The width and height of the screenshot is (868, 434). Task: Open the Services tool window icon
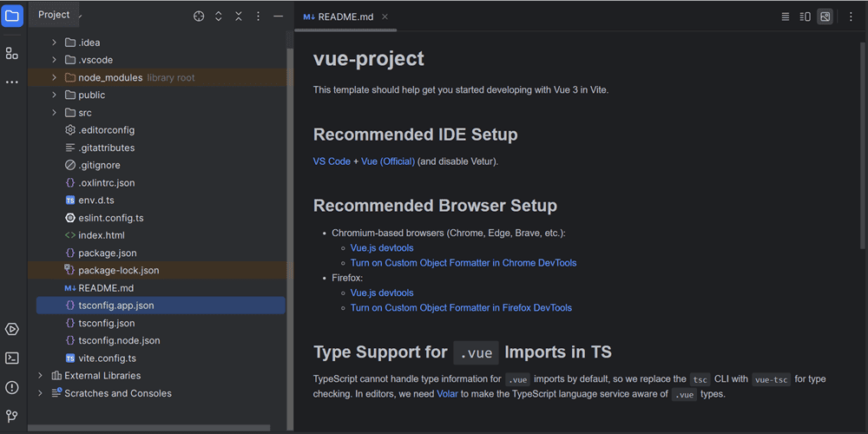coord(12,329)
